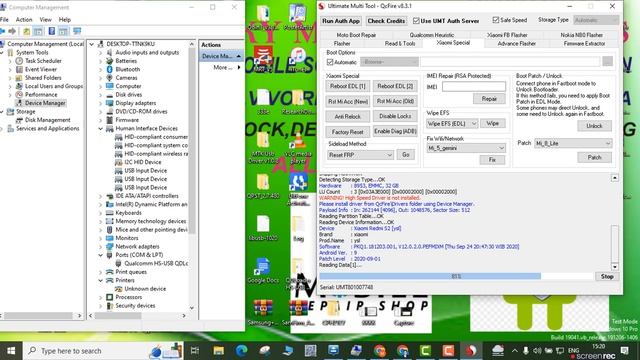
Task: Open the View menu in Computer Management
Action: point(45,20)
